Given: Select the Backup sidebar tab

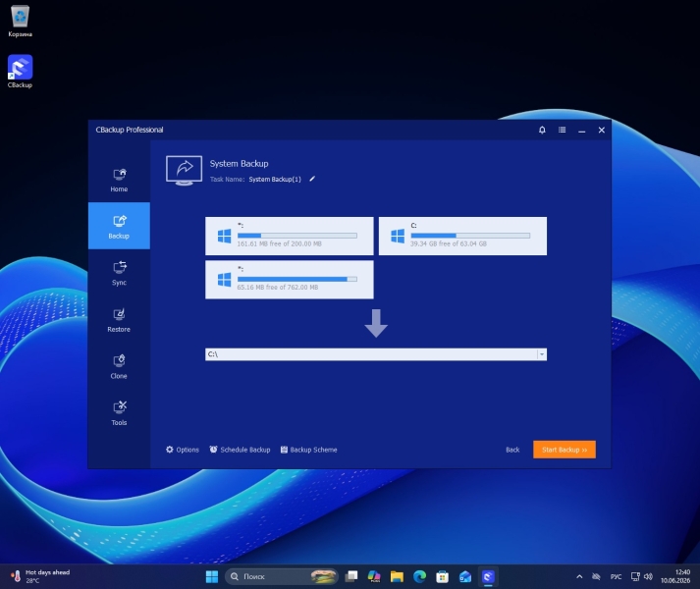Looking at the screenshot, I should pos(119,226).
